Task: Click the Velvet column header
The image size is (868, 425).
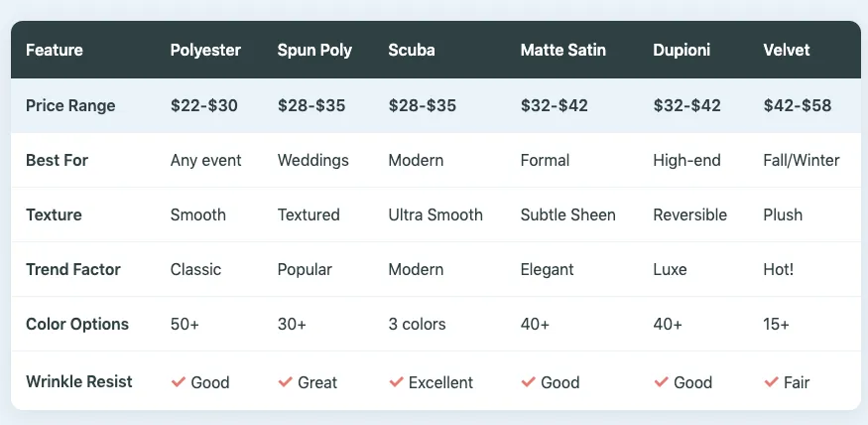Action: click(787, 50)
